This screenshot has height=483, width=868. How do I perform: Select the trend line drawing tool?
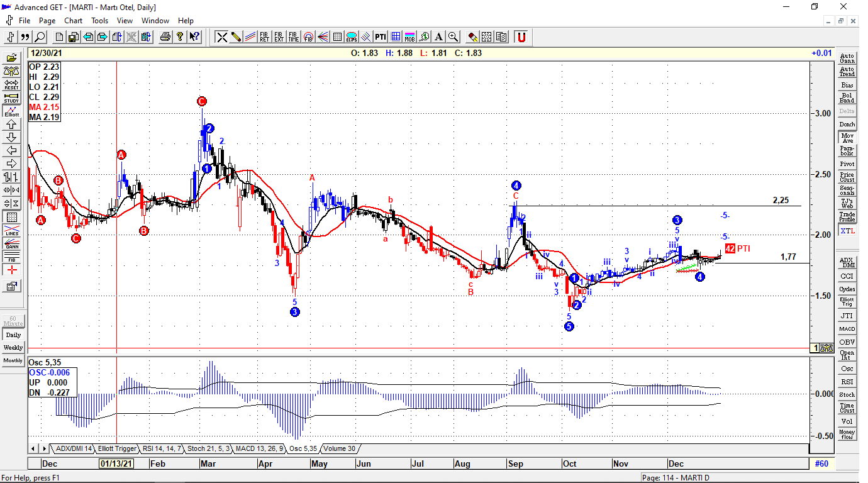(222, 36)
